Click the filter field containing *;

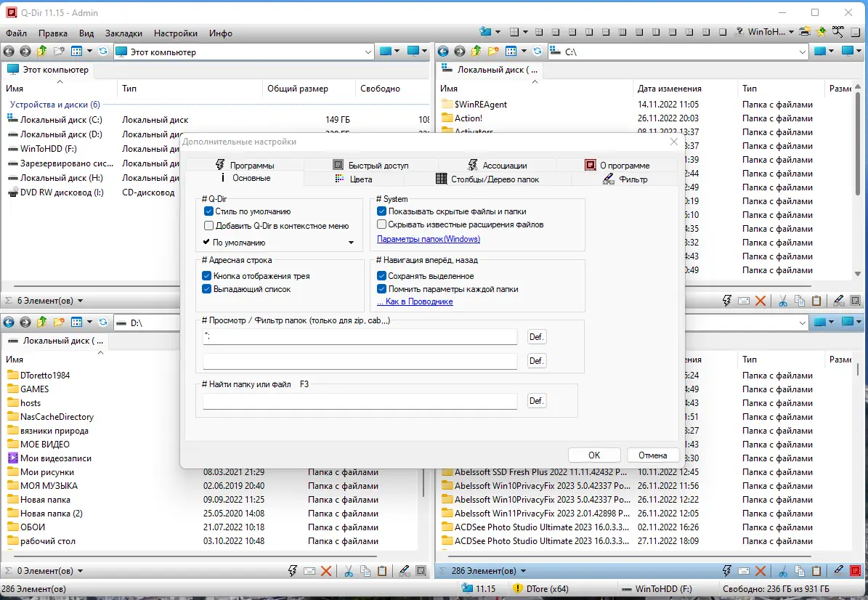pyautogui.click(x=360, y=336)
